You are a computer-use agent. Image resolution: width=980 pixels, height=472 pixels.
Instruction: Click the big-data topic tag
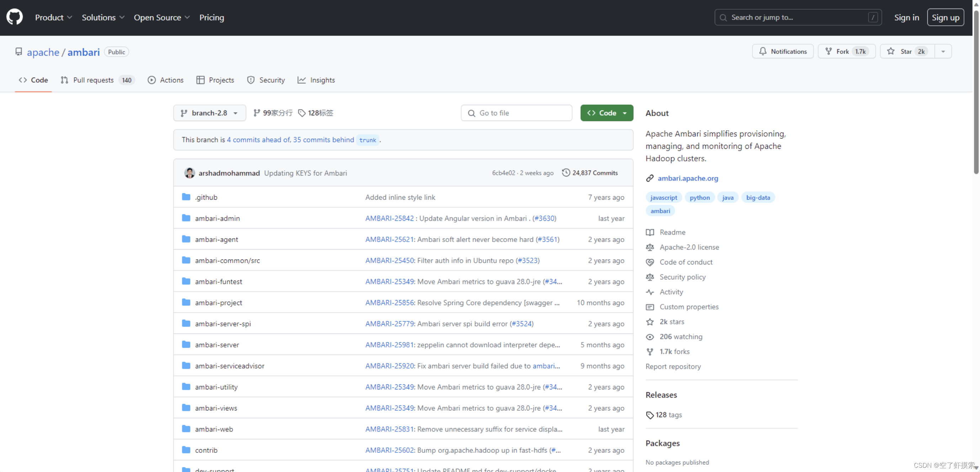click(x=757, y=197)
